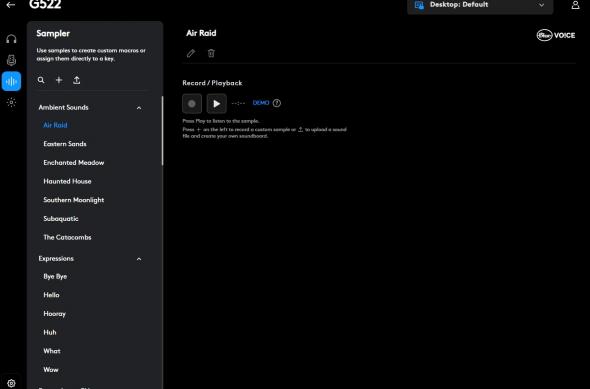Image resolution: width=590 pixels, height=389 pixels.
Task: Select the Enchanted Meadow sample
Action: 74,163
